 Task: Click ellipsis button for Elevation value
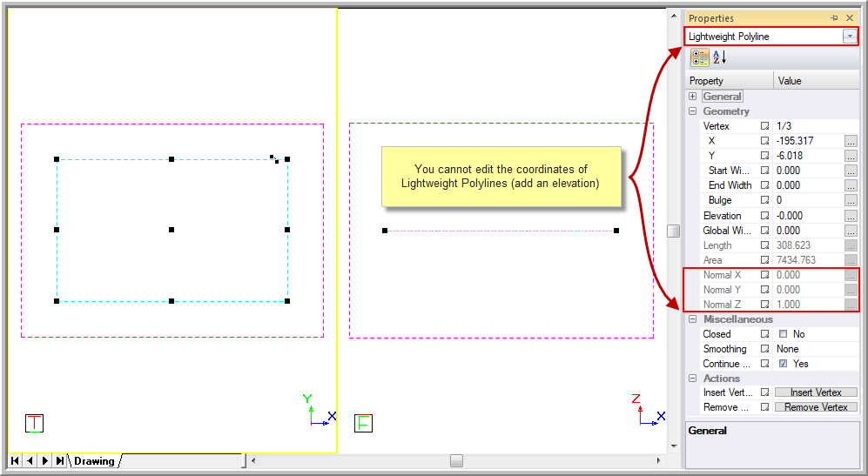pyautogui.click(x=851, y=216)
